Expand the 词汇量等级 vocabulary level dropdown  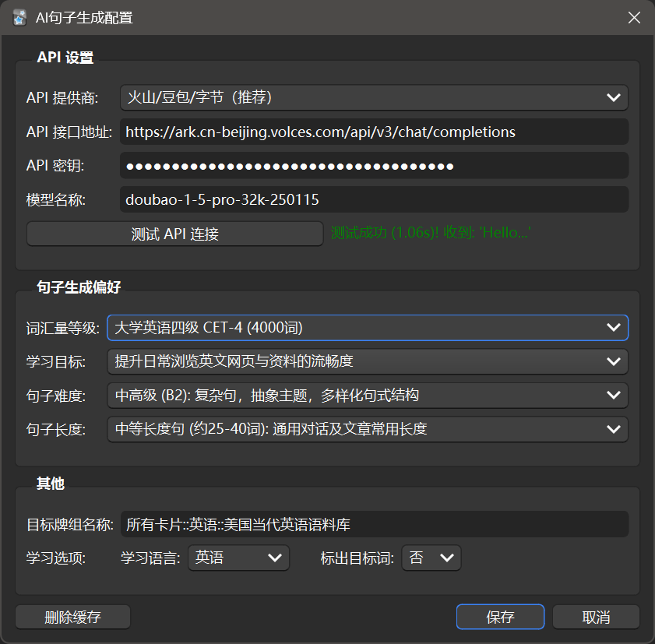pyautogui.click(x=367, y=328)
